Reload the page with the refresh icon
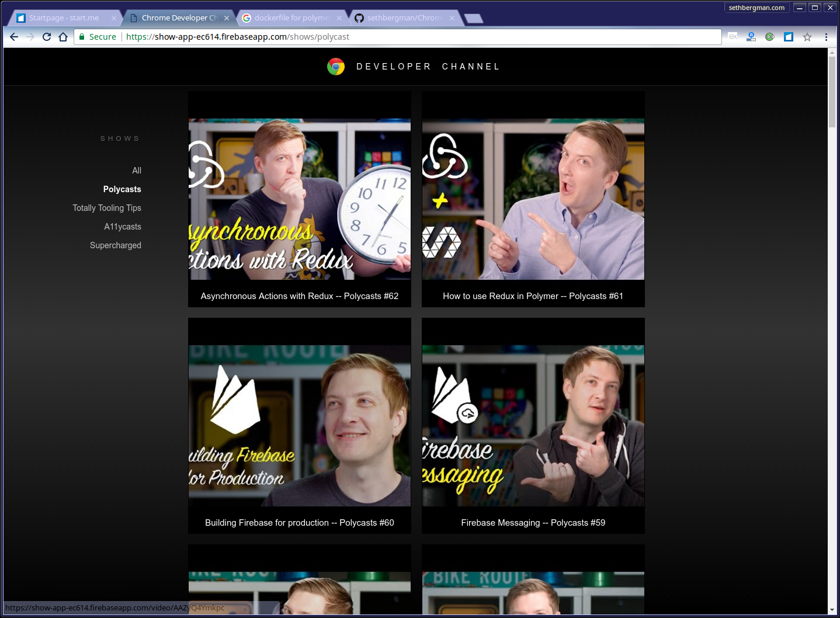840x618 pixels. (47, 37)
